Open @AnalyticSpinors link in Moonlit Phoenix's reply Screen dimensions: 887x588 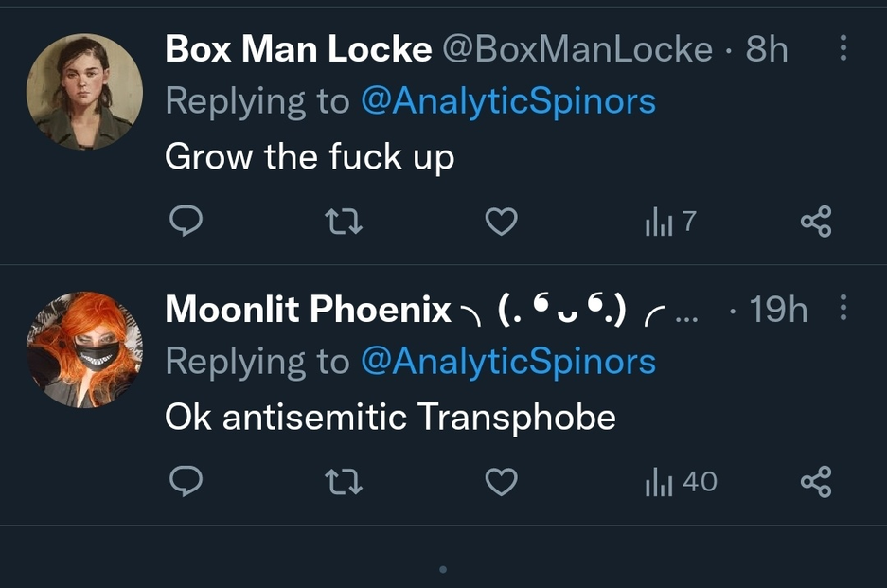(x=508, y=361)
